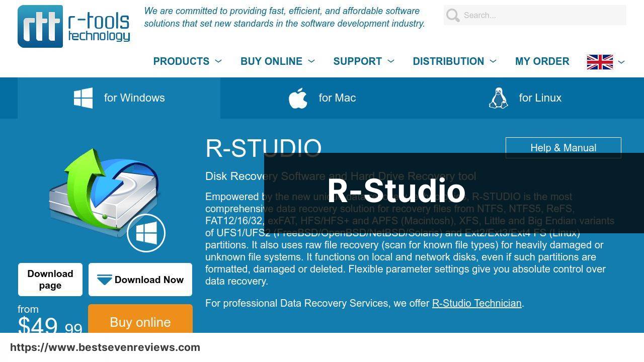
Task: Click the search magnifier icon
Action: pos(453,15)
